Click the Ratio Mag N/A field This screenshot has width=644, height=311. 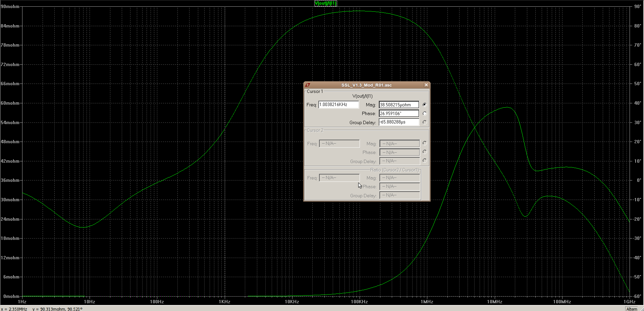[399, 178]
